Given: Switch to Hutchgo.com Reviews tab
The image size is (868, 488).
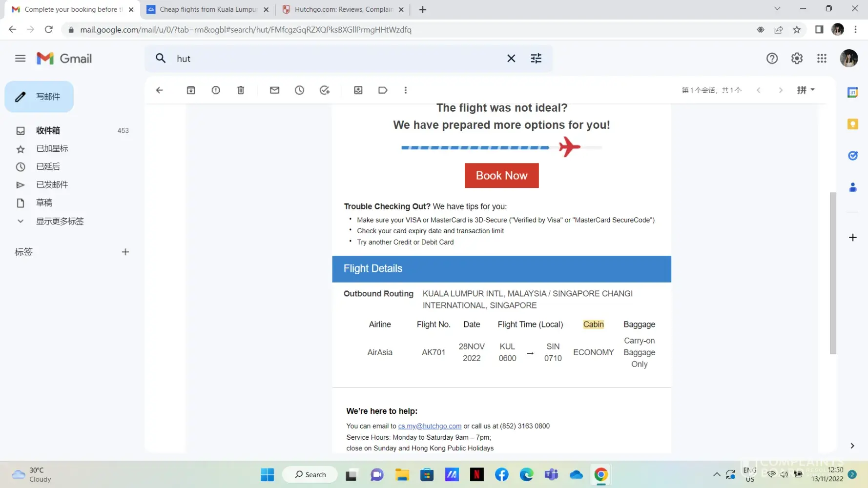Looking at the screenshot, I should pos(343,9).
